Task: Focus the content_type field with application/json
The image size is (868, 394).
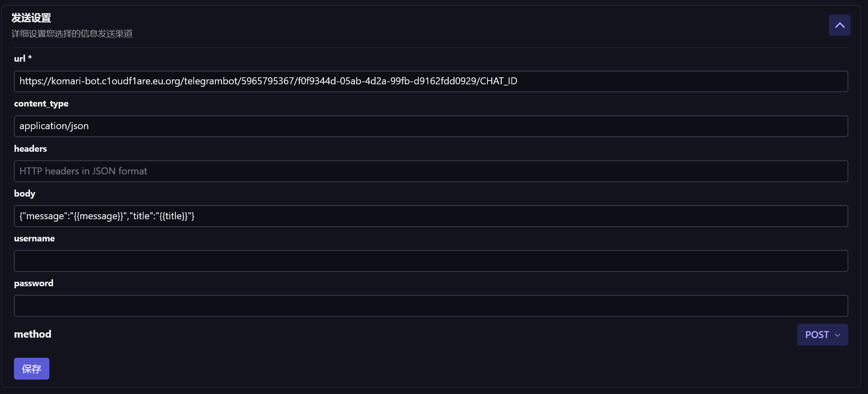Action: (x=431, y=126)
